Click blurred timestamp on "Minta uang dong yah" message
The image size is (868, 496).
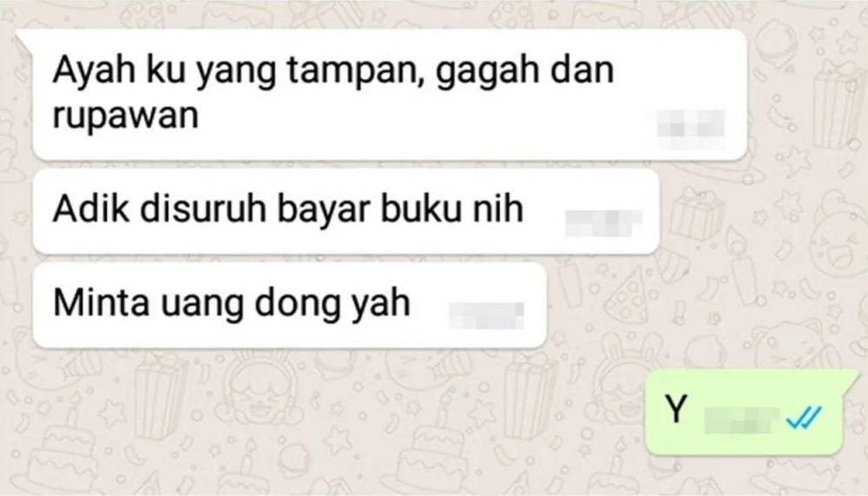[486, 315]
